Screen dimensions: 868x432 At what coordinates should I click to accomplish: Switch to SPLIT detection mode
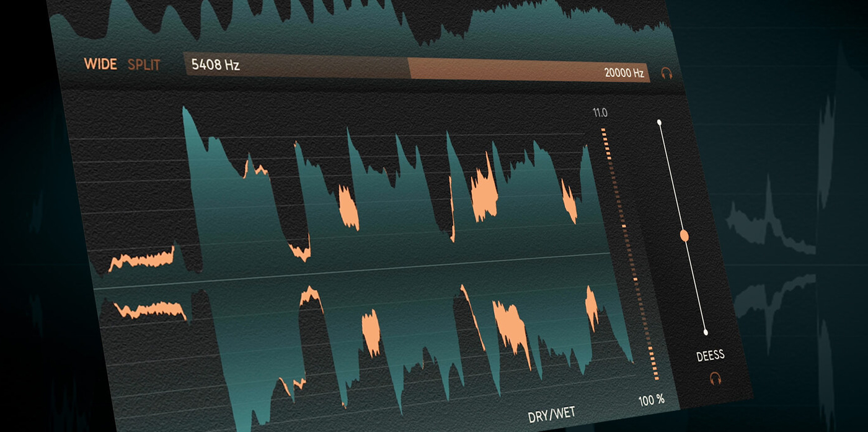click(144, 65)
